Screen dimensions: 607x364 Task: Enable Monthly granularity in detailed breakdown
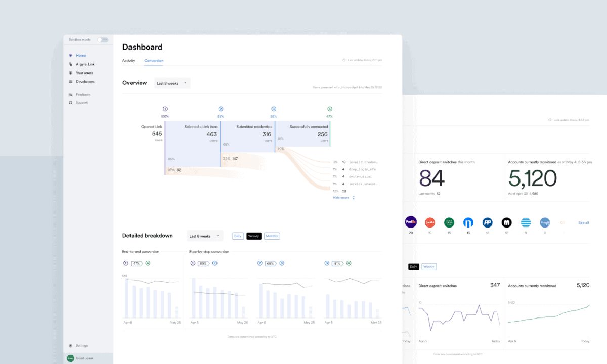272,236
